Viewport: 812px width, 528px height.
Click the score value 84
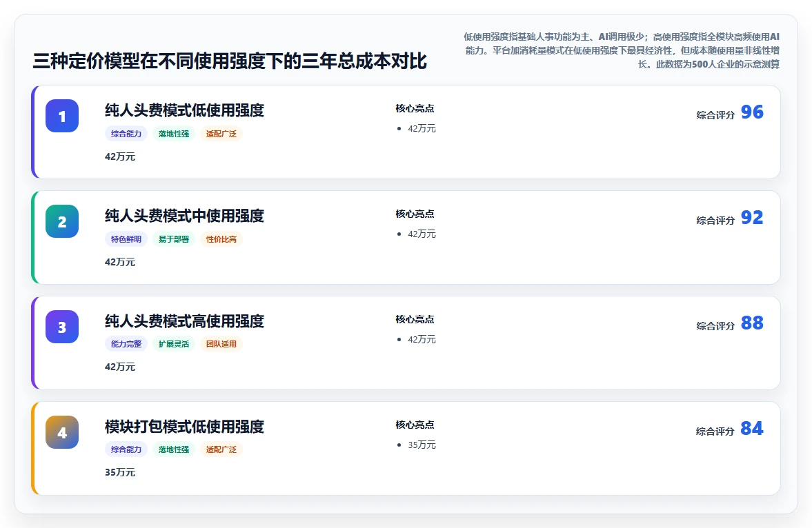tap(752, 429)
